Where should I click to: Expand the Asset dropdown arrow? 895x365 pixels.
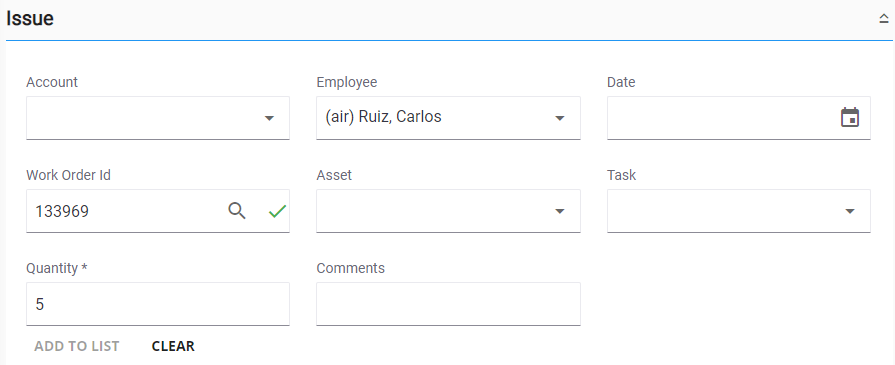coord(560,211)
